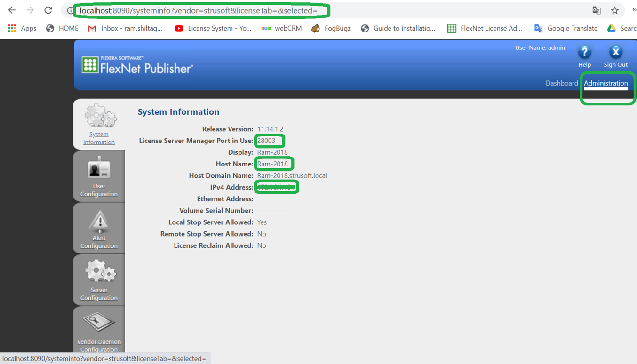This screenshot has width=637, height=364.
Task: Click the User Name: admin text
Action: click(540, 48)
